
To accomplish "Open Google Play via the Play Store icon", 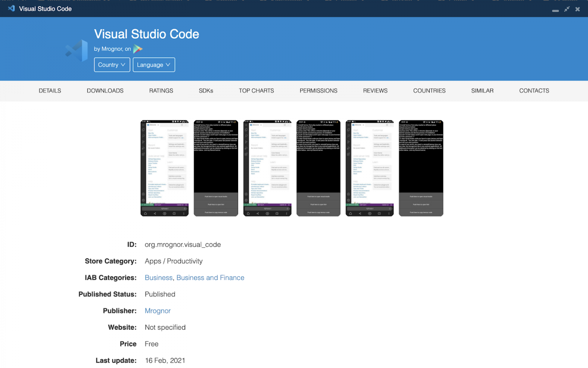I will pos(139,48).
